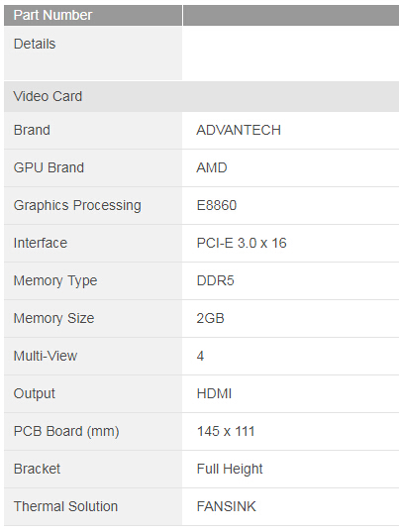This screenshot has height=532, width=399.
Task: Click the Video Card section header
Action: click(x=201, y=96)
